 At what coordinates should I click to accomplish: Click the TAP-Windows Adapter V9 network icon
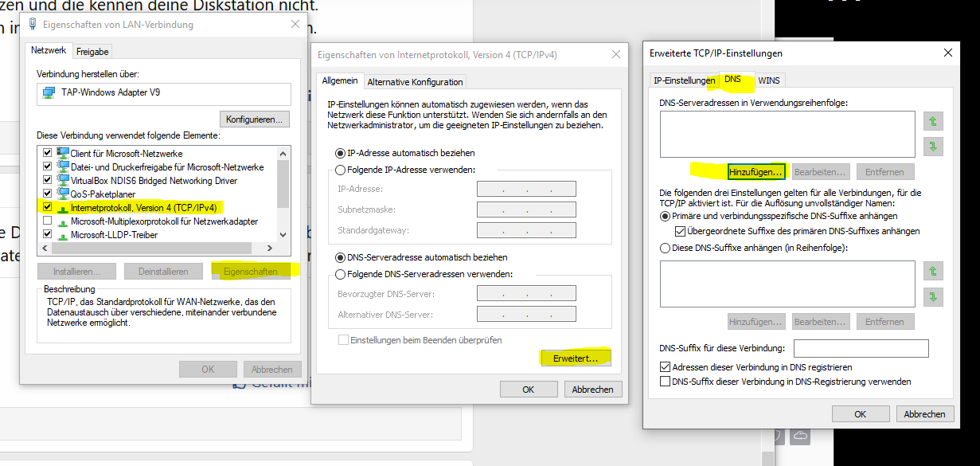48,92
